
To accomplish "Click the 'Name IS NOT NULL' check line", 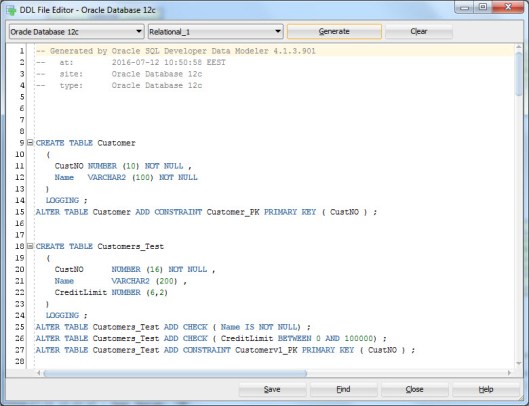I will point(173,327).
